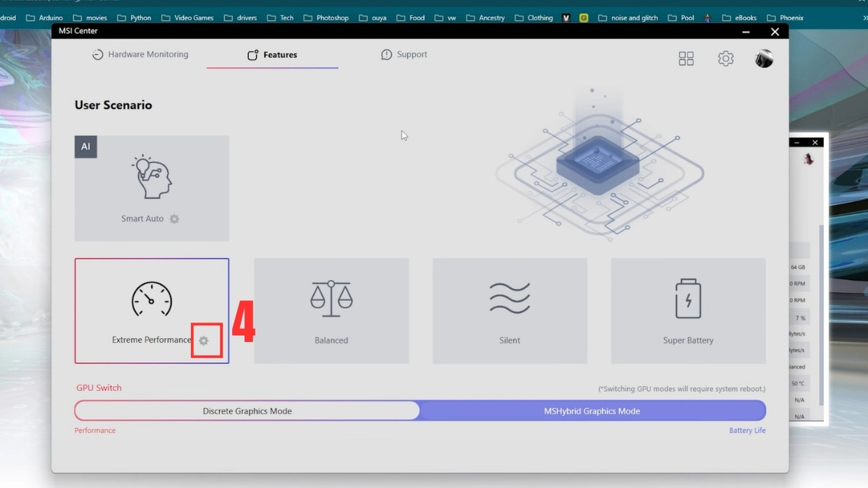
Task: Switch GPU to Discrete Graphics Mode
Action: click(x=247, y=411)
